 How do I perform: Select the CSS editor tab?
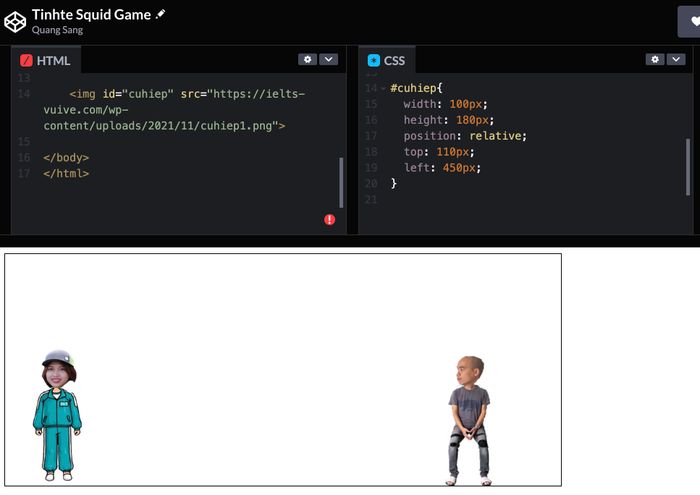tap(386, 61)
